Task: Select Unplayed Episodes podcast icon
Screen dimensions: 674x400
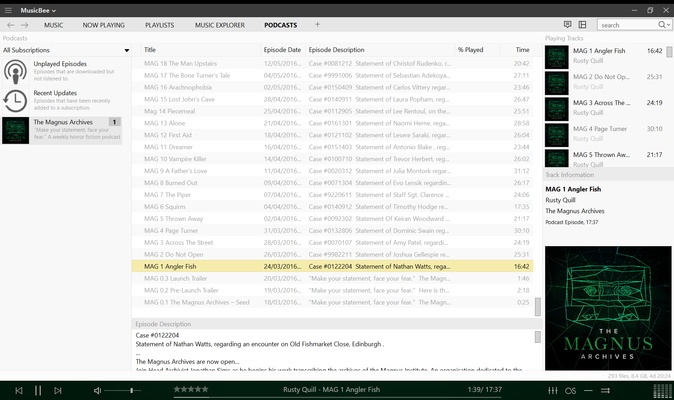Action: tap(15, 71)
